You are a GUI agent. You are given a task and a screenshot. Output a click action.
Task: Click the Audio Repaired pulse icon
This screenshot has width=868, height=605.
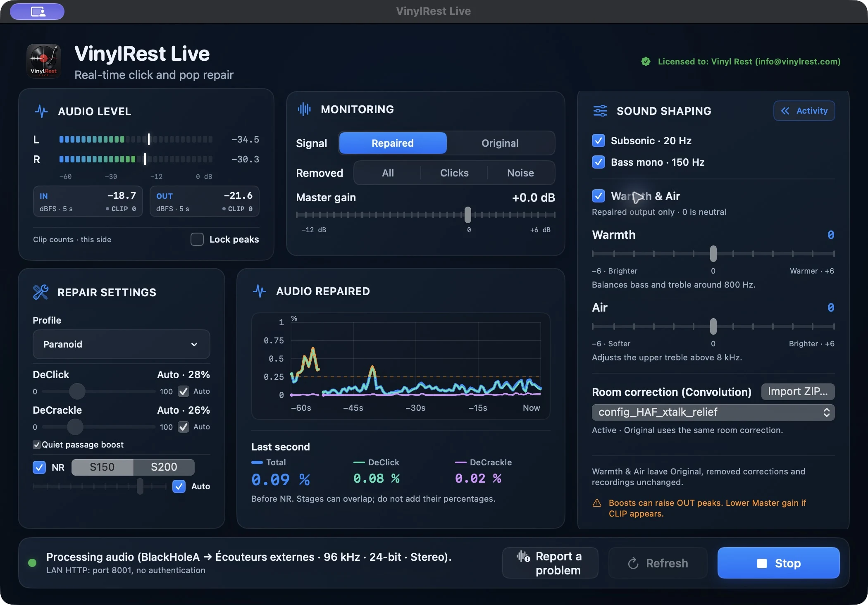point(260,291)
